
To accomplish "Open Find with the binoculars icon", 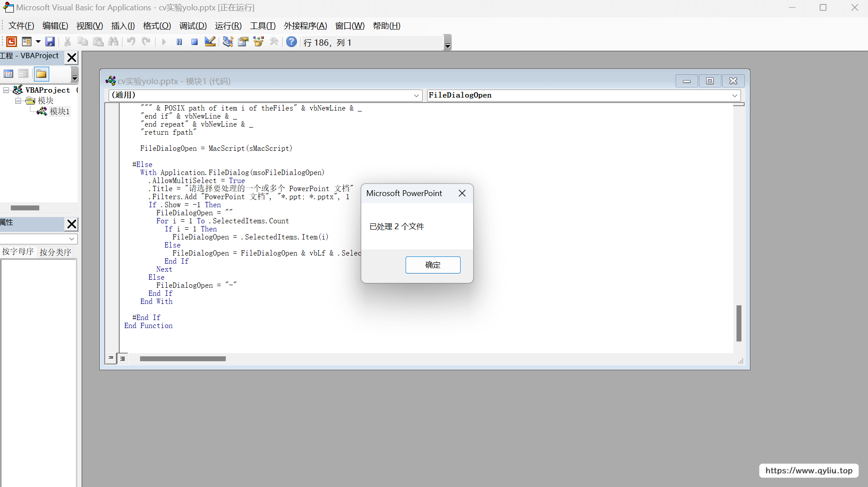I will coord(114,42).
